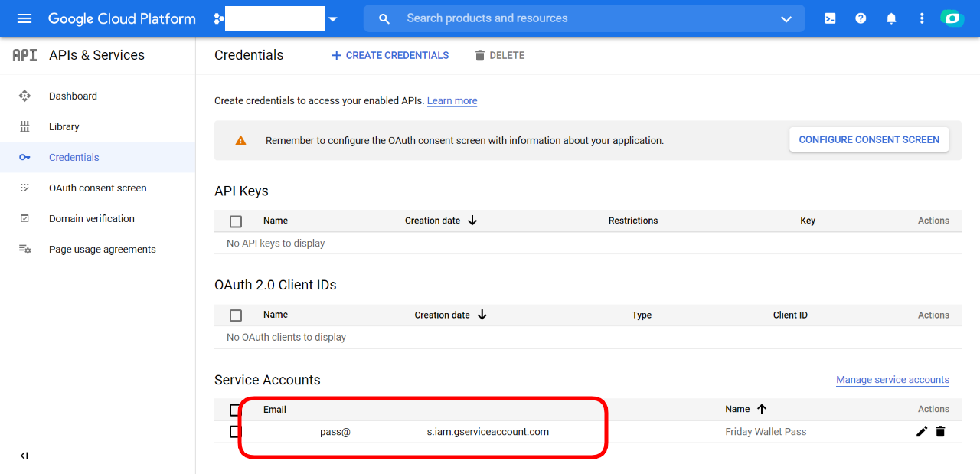This screenshot has width=980, height=474.
Task: Select the Friday Wallet Pass row checkbox
Action: point(235,432)
